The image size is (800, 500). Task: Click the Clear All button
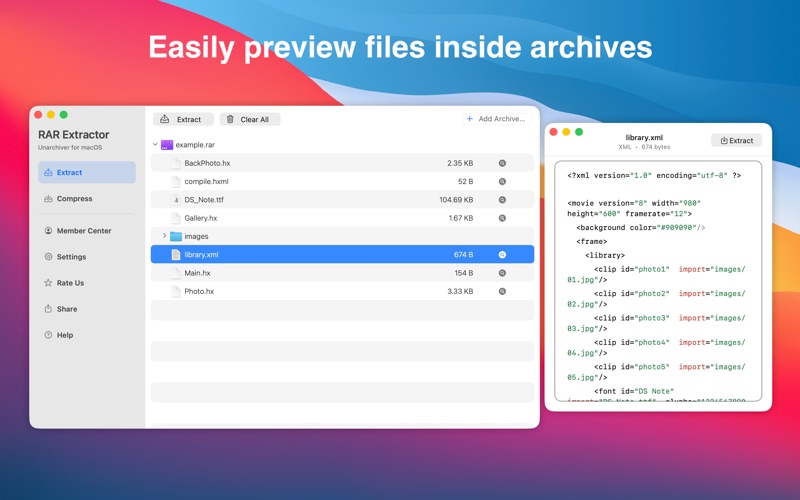(250, 119)
